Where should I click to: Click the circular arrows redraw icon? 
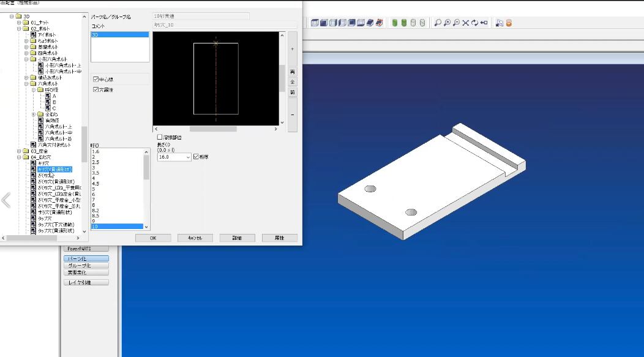[x=474, y=23]
